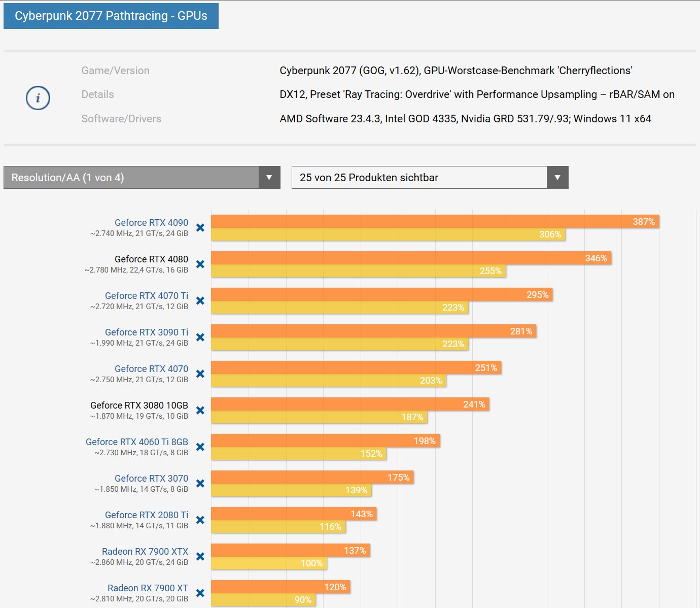Click the Game/Version label

coord(116,71)
